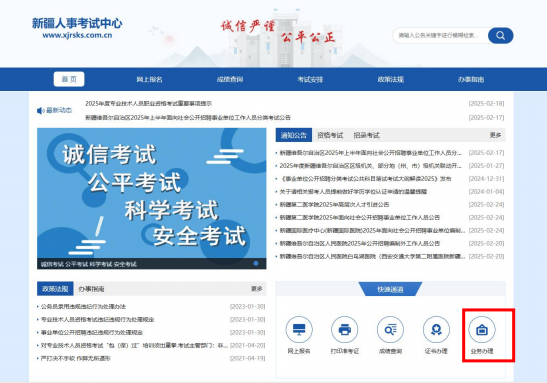Open 《事业单位公开招聘分类考试…大纲解读2025》发布 notice

[365, 179]
